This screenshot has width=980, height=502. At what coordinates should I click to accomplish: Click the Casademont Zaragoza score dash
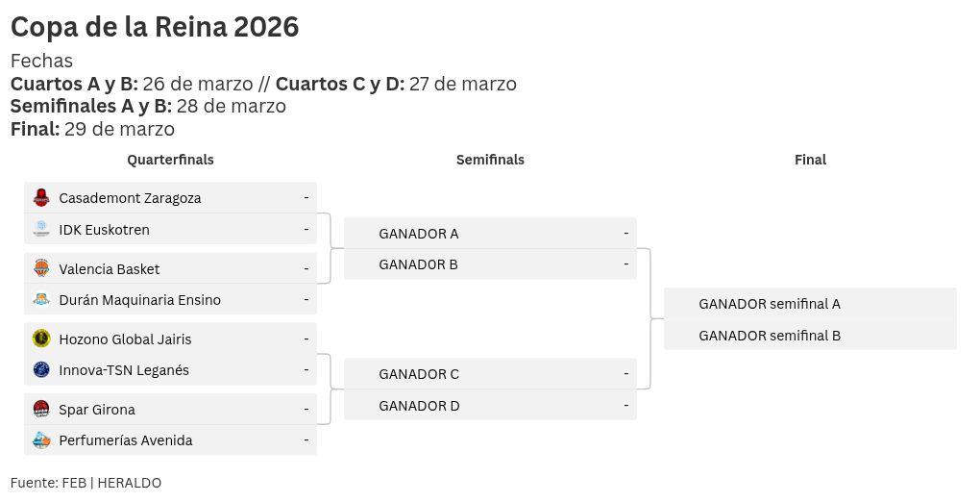point(306,197)
